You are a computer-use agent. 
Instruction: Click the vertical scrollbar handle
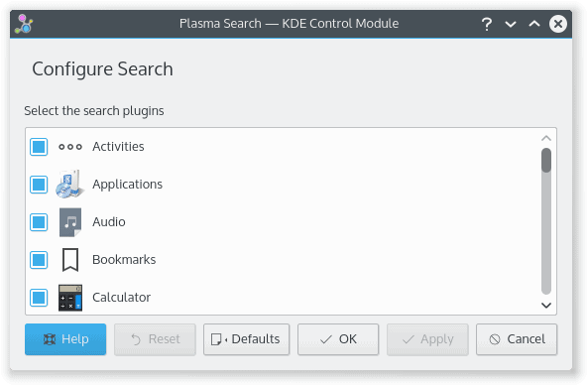[x=546, y=160]
